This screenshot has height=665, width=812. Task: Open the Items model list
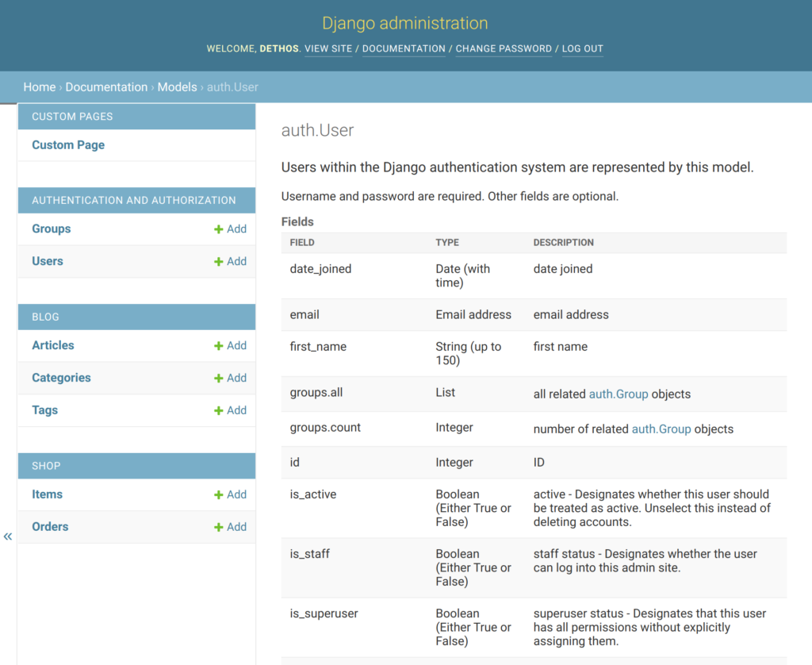[x=47, y=494]
